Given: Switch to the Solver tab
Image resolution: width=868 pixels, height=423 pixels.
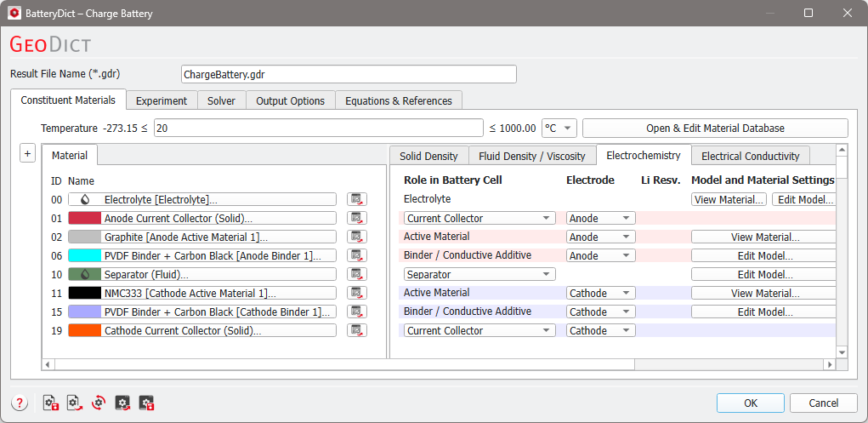Looking at the screenshot, I should (221, 101).
